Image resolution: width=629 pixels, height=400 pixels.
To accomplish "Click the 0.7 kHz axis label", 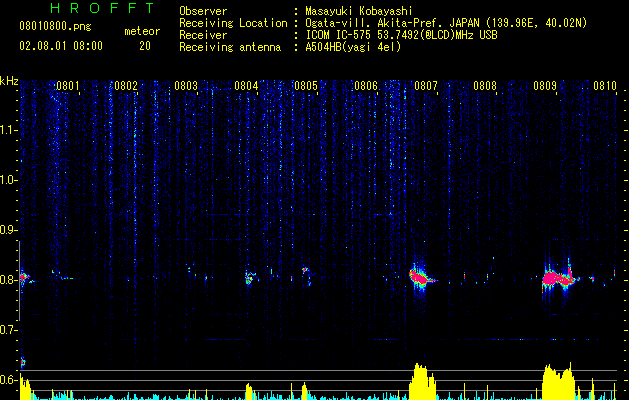I will click(9, 330).
